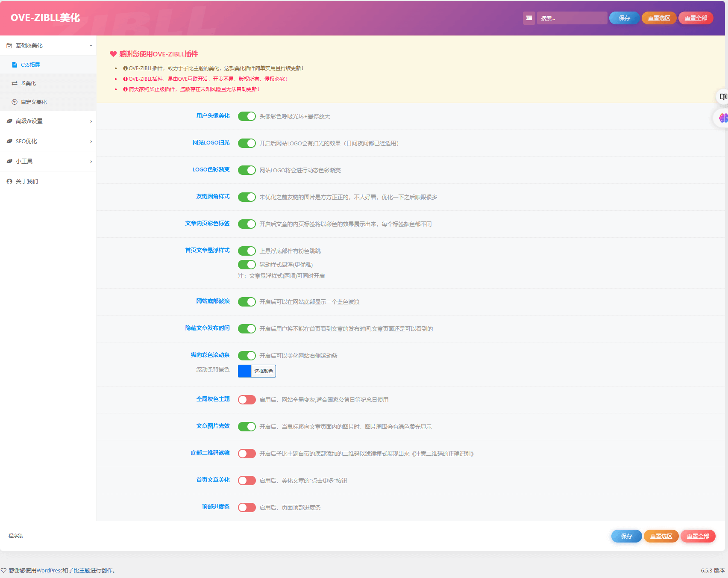
Task: Click the 程序猿 footer text
Action: click(15, 536)
